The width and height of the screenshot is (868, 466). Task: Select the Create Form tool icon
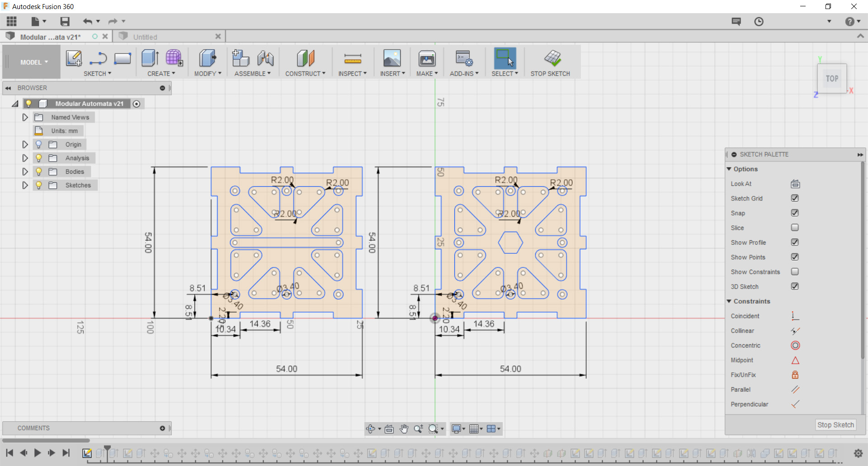pos(174,58)
